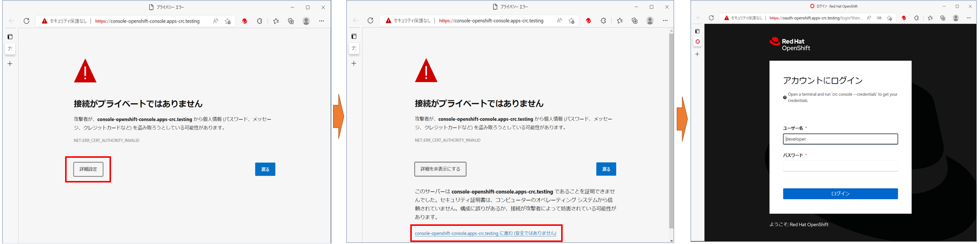Open the tab actions menu in the expanded-details window sidebar
The width and height of the screenshot is (980, 244).
click(x=354, y=36)
